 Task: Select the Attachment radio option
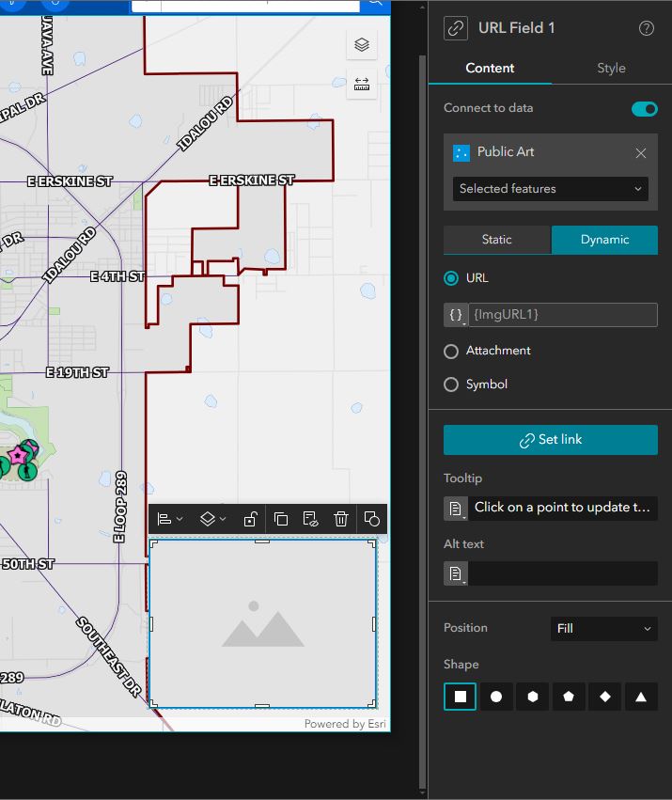point(451,351)
